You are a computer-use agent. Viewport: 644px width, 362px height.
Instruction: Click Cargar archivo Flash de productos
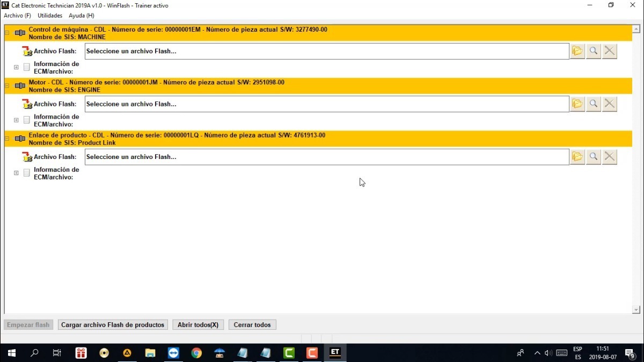113,325
